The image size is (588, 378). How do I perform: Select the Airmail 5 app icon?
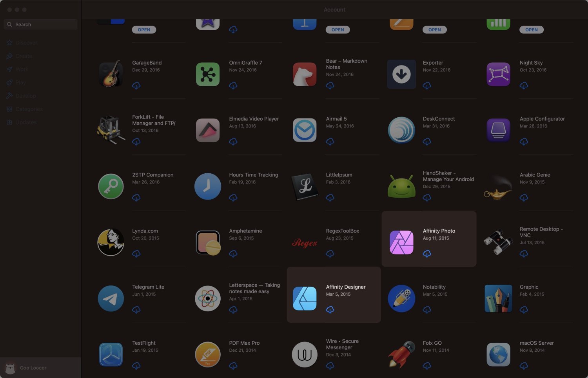304,130
